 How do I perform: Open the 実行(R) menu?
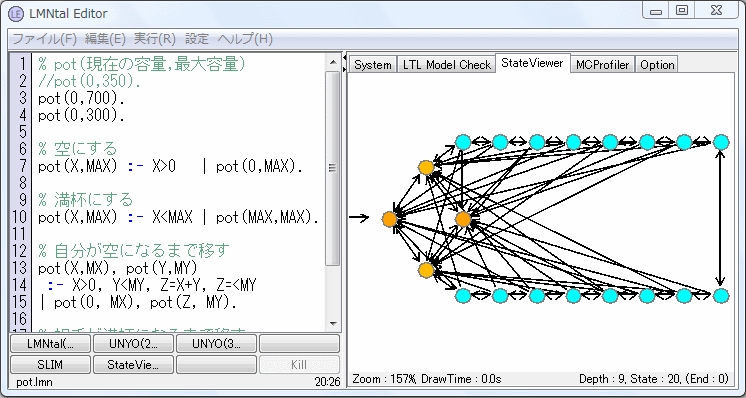pos(155,39)
